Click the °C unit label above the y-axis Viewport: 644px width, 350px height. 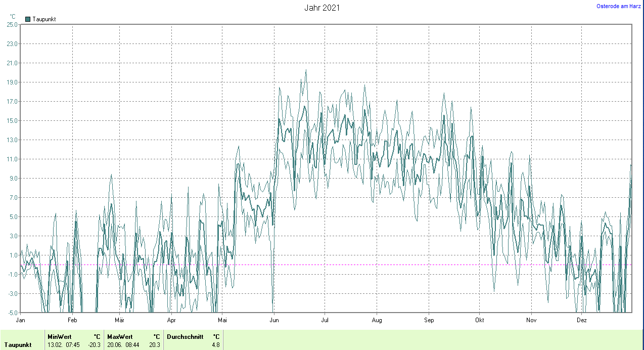13,17
